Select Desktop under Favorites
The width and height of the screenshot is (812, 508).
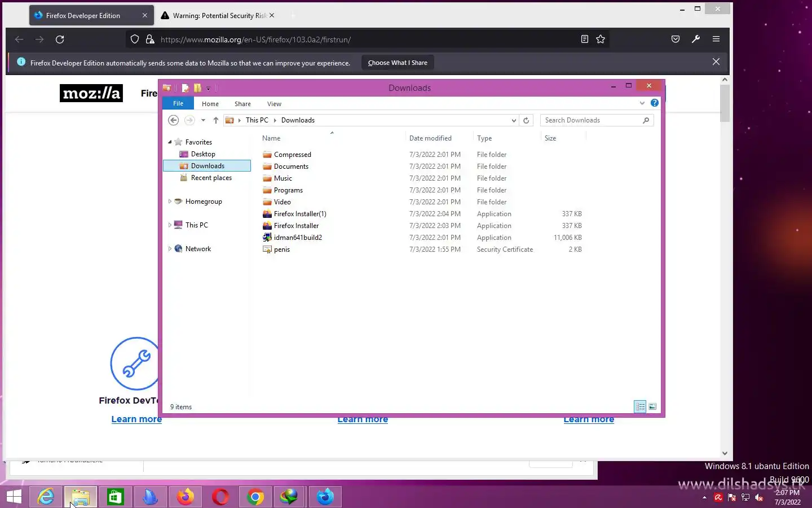(203, 154)
